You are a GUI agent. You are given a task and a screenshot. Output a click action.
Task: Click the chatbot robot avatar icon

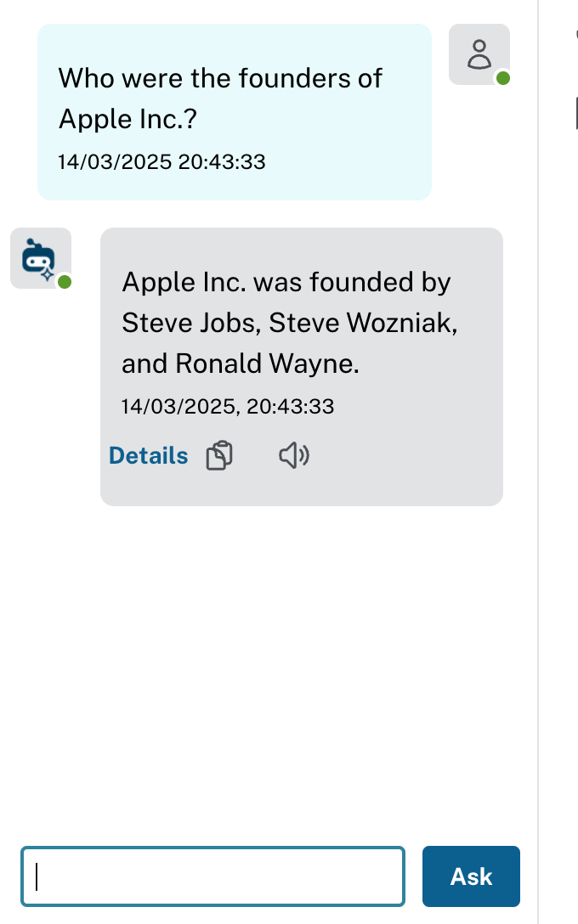39,256
